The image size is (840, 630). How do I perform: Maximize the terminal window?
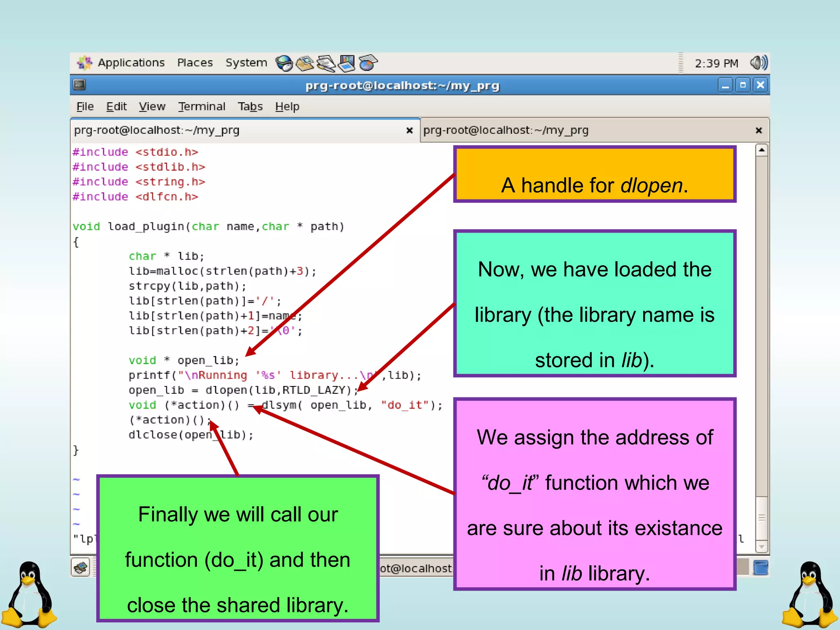(743, 85)
